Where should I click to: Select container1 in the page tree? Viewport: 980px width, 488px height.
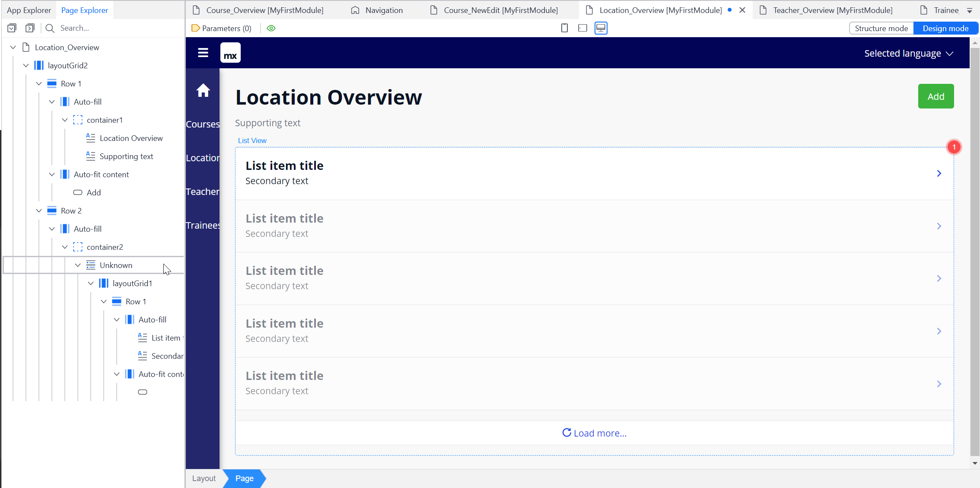105,120
